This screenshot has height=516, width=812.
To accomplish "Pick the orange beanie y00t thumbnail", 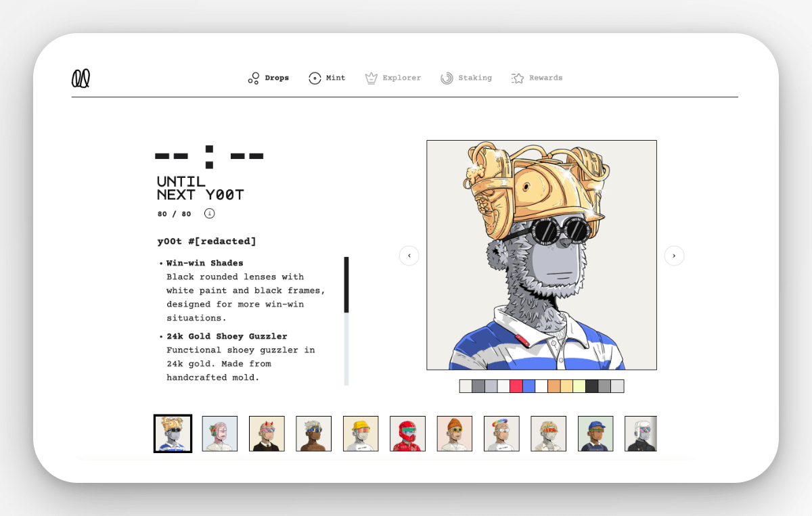I will pyautogui.click(x=455, y=433).
